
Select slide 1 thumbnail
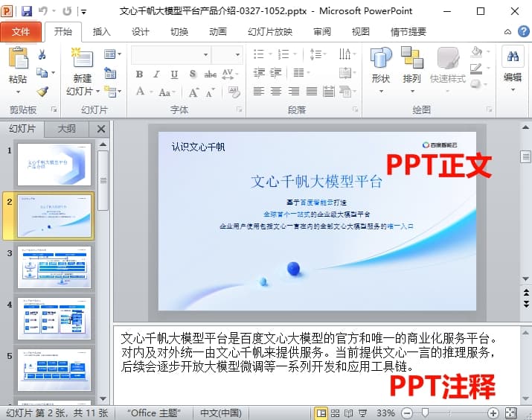pos(54,165)
